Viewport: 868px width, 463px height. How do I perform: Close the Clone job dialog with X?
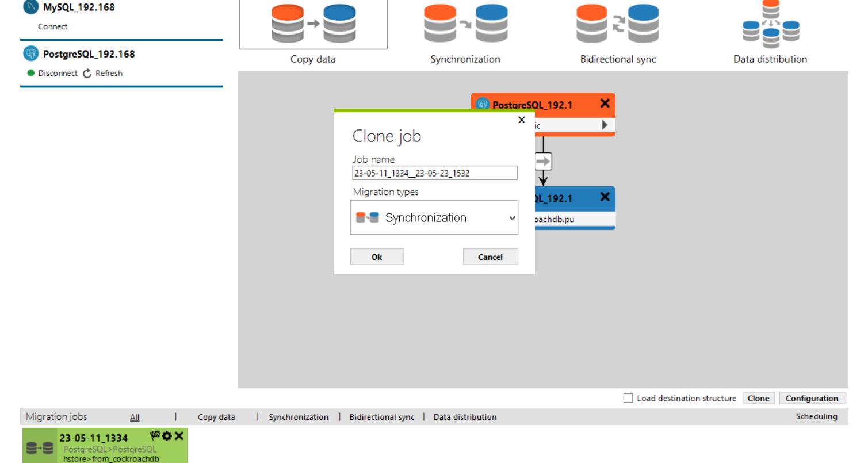pos(522,120)
